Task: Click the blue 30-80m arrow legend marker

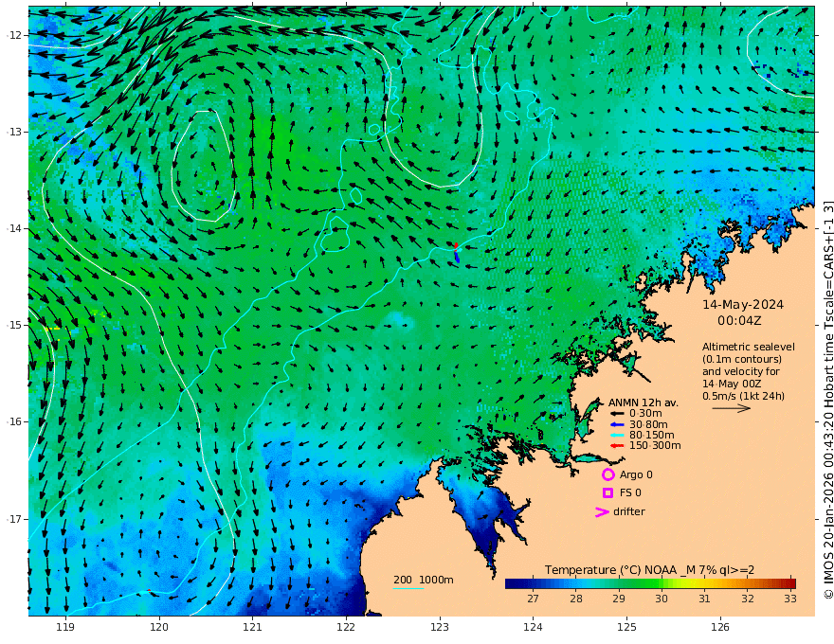Action: coord(616,424)
